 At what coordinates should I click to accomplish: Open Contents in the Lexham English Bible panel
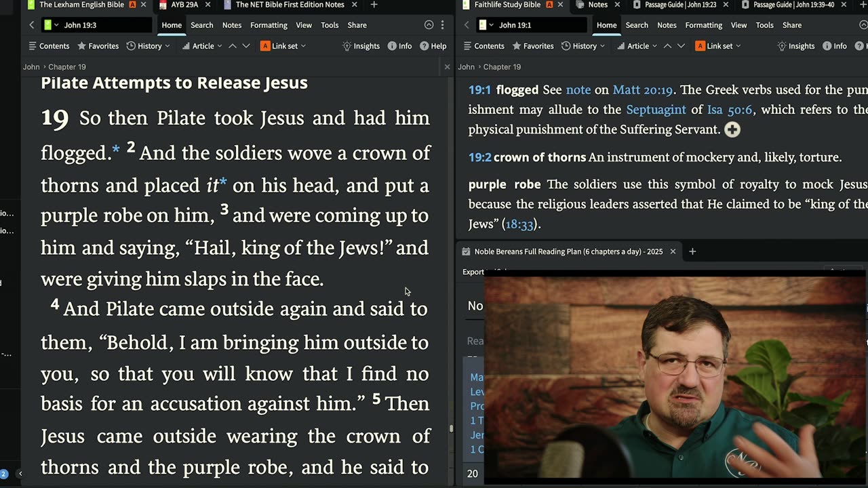[48, 46]
